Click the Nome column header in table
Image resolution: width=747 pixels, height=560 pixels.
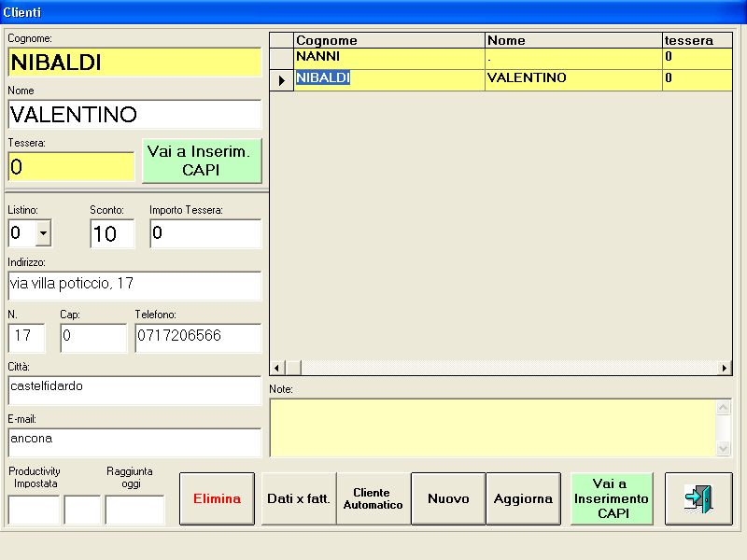pyautogui.click(x=573, y=40)
